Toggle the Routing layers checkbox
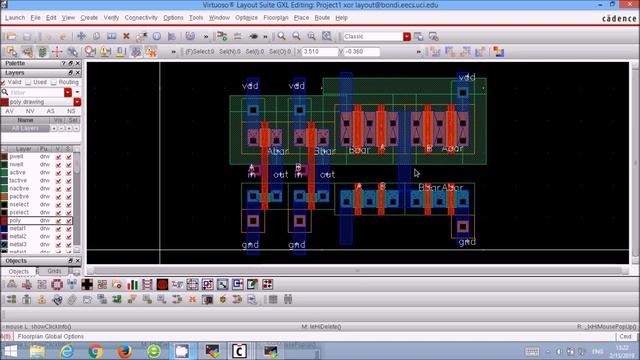 (x=53, y=82)
